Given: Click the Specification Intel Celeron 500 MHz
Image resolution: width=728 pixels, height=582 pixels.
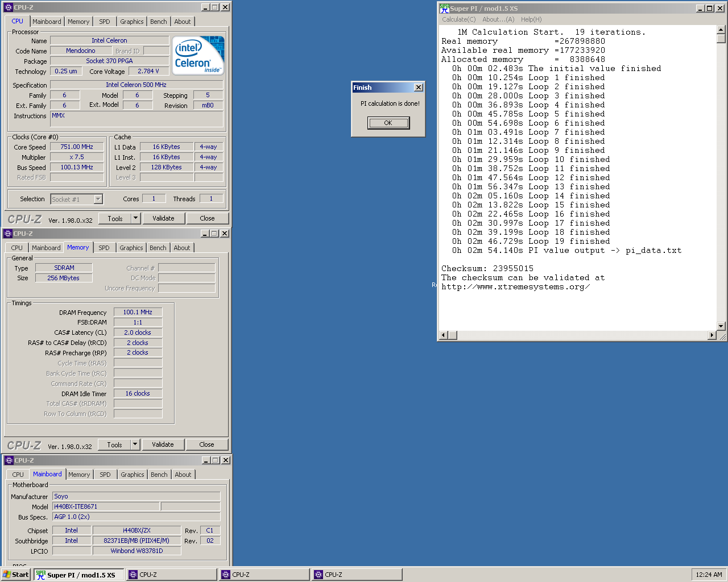Looking at the screenshot, I should [136, 85].
